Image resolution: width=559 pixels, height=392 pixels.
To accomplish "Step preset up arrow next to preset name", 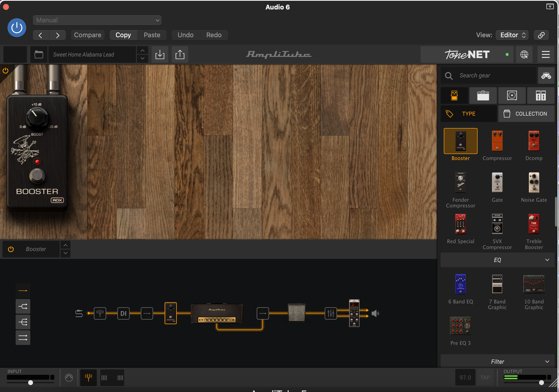I will pyautogui.click(x=143, y=51).
